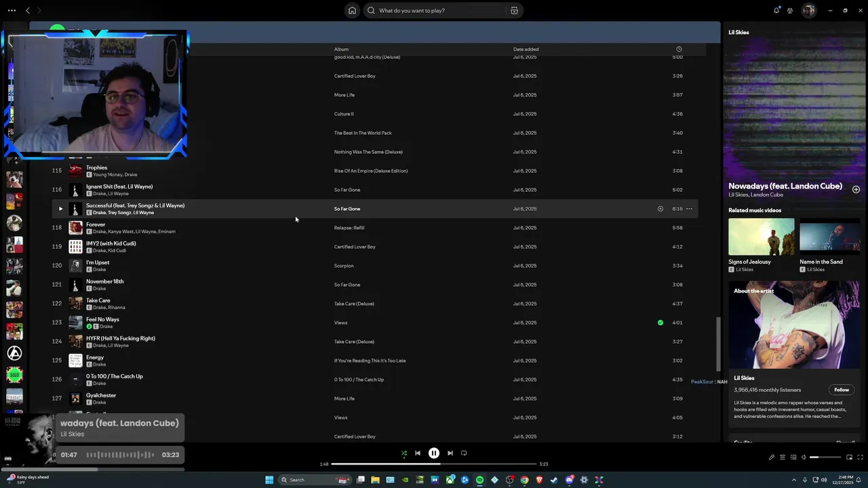This screenshot has height=488, width=868.
Task: Sort by the Date added column header
Action: point(526,49)
